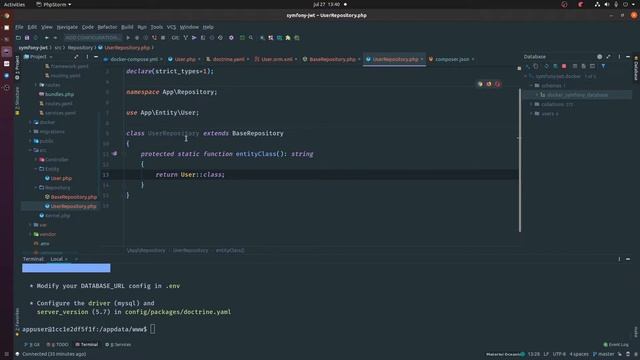The width and height of the screenshot is (640, 360).
Task: Open the Event Log
Action: click(616, 344)
